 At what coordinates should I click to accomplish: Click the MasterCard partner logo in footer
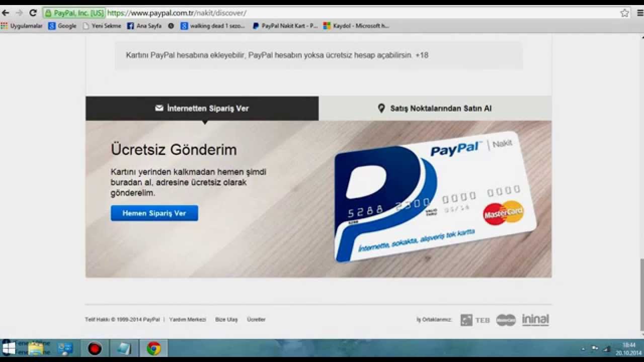pyautogui.click(x=506, y=320)
